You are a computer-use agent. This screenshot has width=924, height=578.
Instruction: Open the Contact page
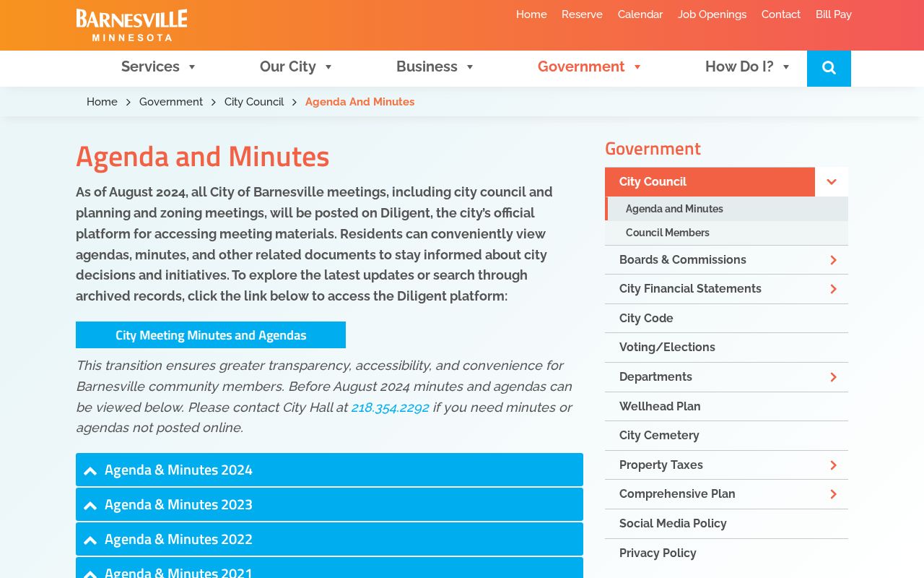(x=781, y=14)
